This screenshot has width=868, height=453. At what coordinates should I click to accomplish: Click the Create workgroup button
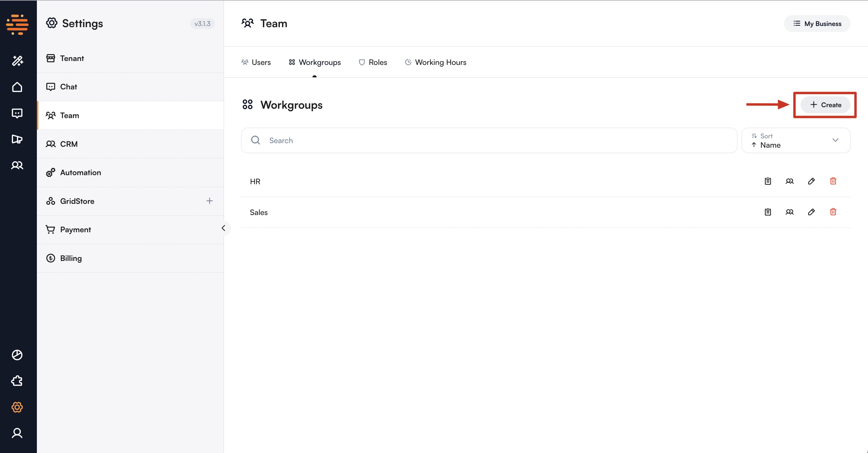[825, 105]
